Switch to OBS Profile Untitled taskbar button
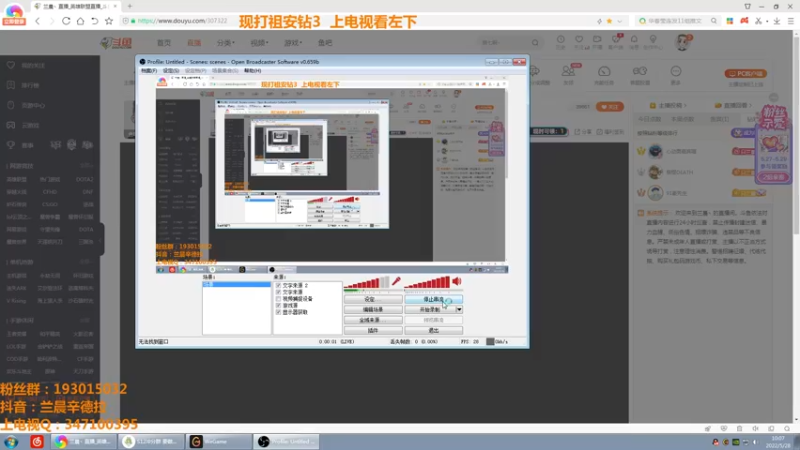This screenshot has height=450, width=800. (287, 442)
